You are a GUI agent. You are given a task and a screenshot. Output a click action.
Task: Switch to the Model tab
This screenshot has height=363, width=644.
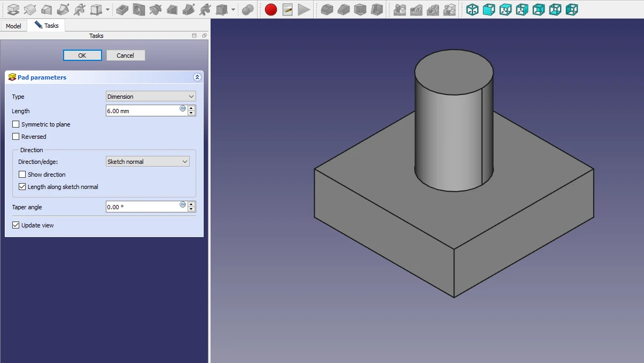pyautogui.click(x=13, y=26)
